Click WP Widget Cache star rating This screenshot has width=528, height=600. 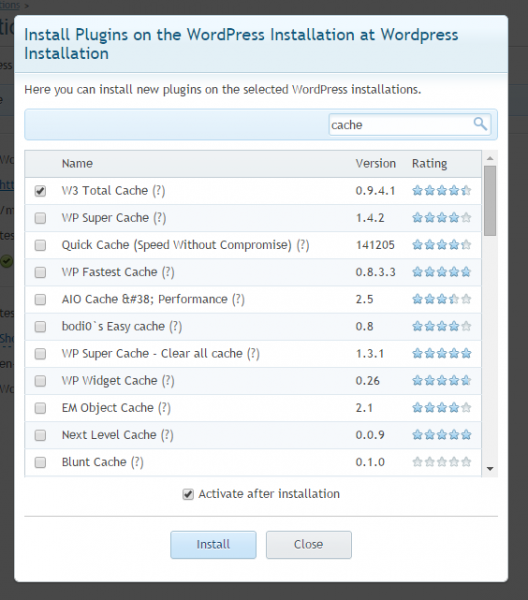pos(442,380)
